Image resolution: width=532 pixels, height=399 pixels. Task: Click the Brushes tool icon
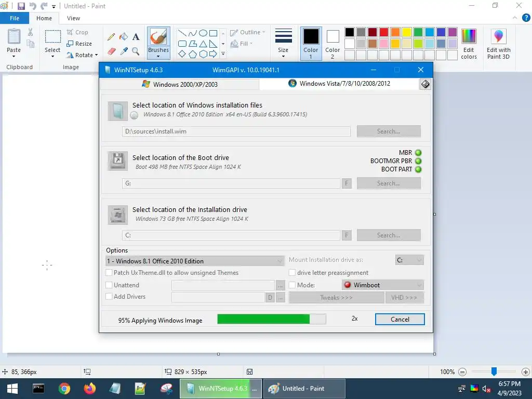click(158, 37)
